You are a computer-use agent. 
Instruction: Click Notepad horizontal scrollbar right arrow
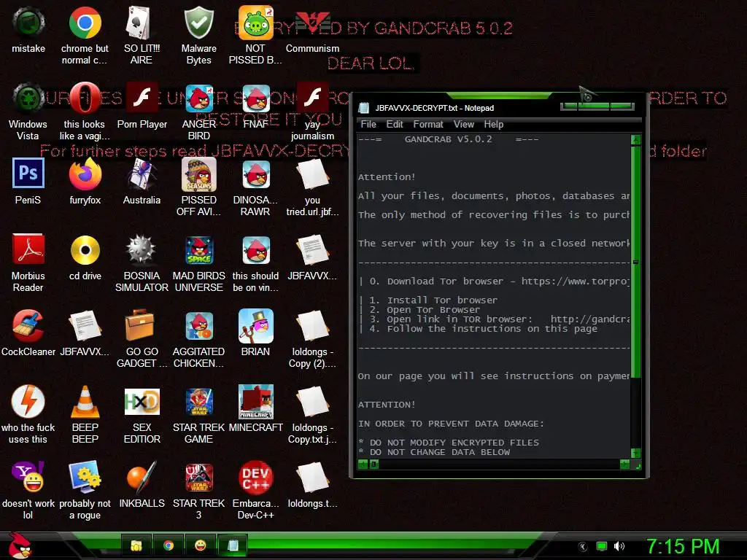pos(624,464)
